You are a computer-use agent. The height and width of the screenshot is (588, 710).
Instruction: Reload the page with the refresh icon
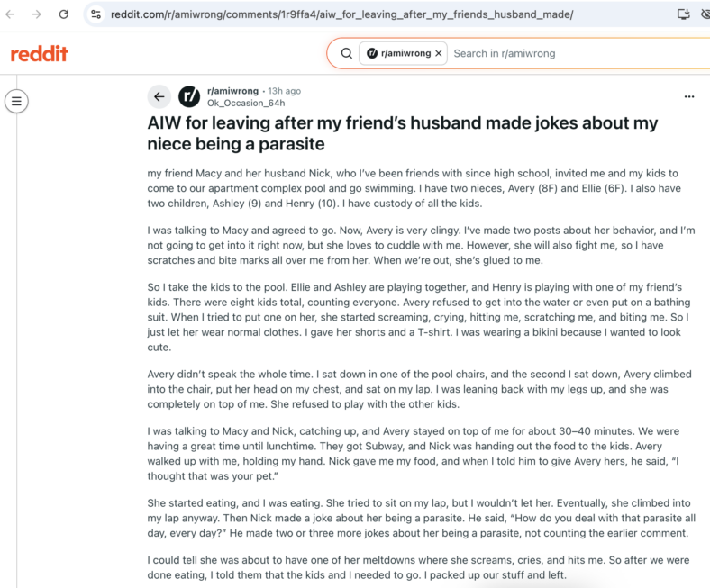(x=64, y=14)
